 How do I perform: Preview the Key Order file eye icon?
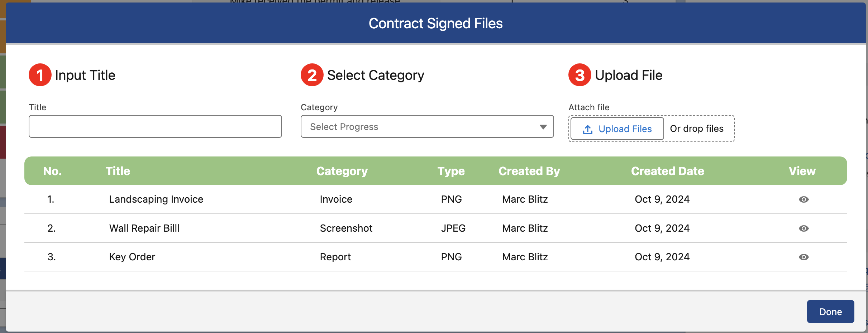click(x=803, y=257)
